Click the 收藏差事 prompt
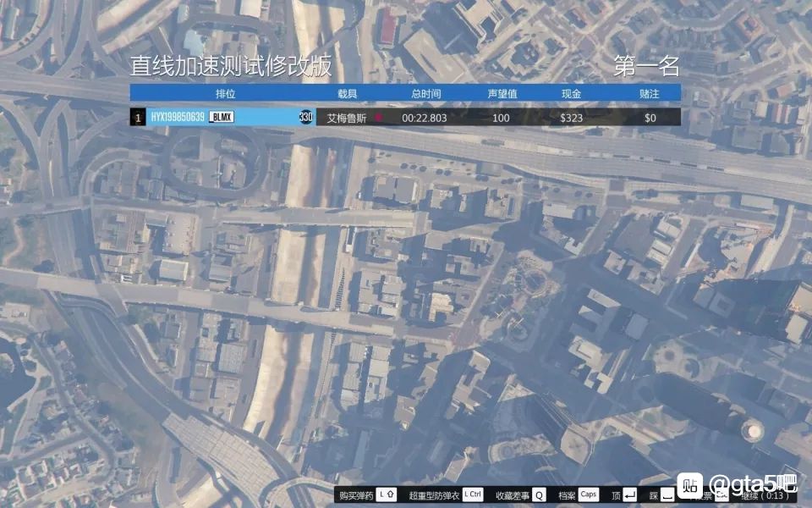Screen dimensions: 812x508 click(513, 495)
